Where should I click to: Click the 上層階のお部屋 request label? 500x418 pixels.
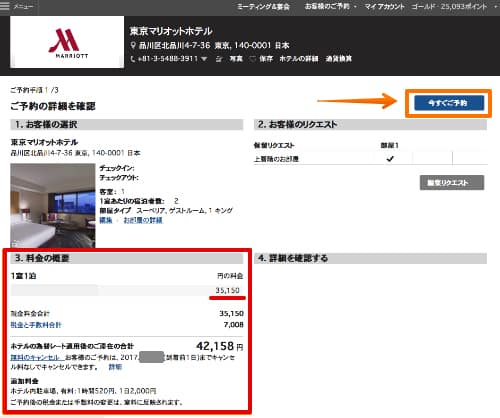tap(276, 159)
